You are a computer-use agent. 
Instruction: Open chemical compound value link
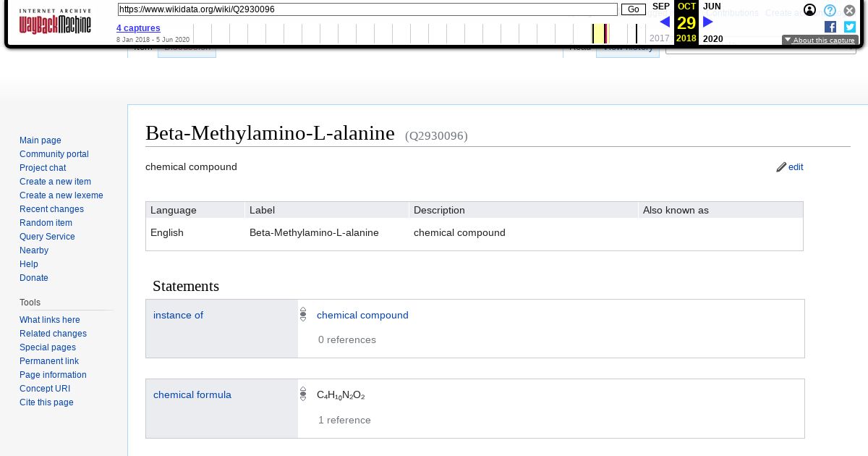(x=362, y=315)
